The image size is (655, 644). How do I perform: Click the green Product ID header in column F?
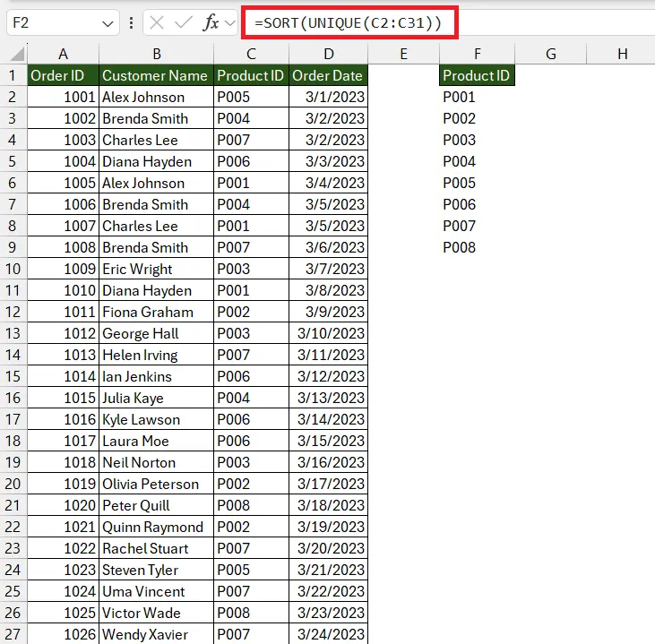pos(477,76)
